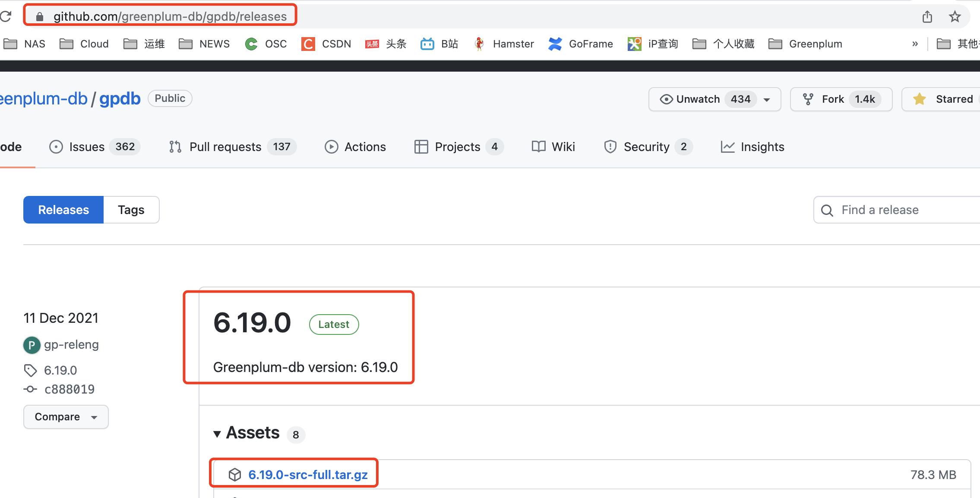Select the Actions workflow icon

332,147
